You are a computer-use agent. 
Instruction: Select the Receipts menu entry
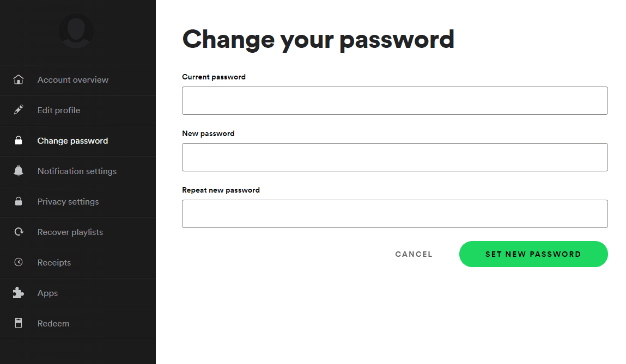coord(54,263)
